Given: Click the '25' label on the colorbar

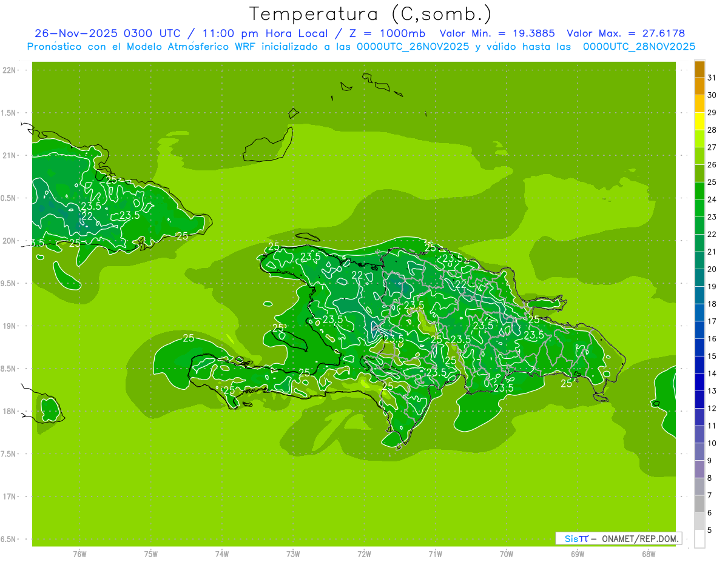Looking at the screenshot, I should (x=712, y=182).
